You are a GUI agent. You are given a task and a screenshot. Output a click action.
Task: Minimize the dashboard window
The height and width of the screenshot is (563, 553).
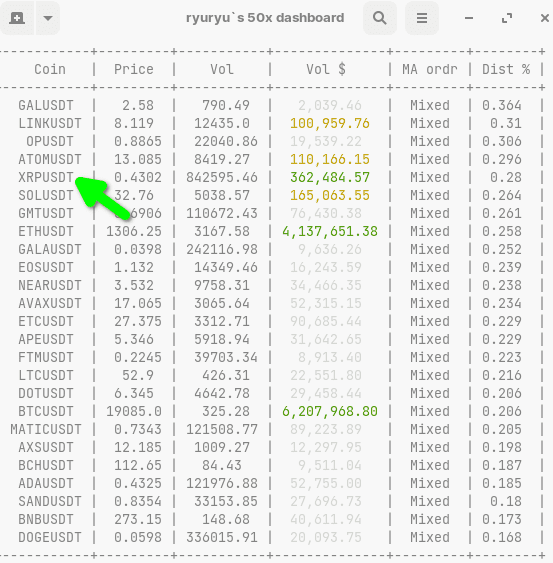point(469,18)
